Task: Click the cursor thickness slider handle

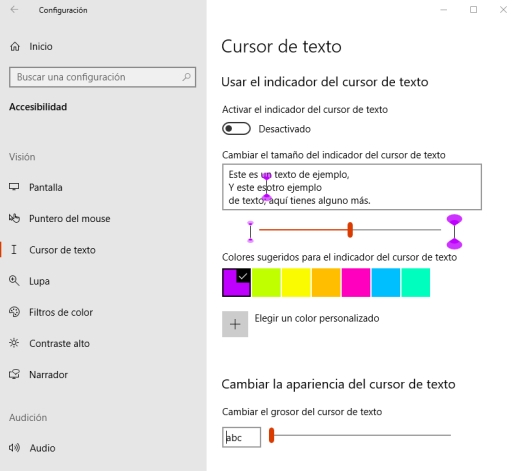Action: (x=271, y=435)
